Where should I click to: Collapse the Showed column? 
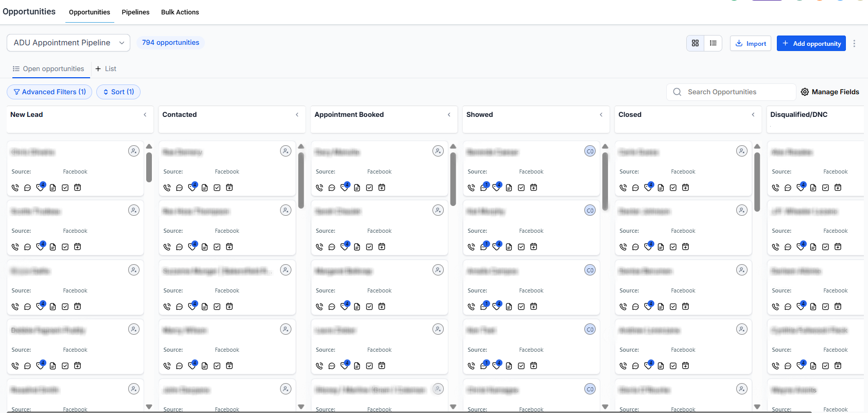601,115
